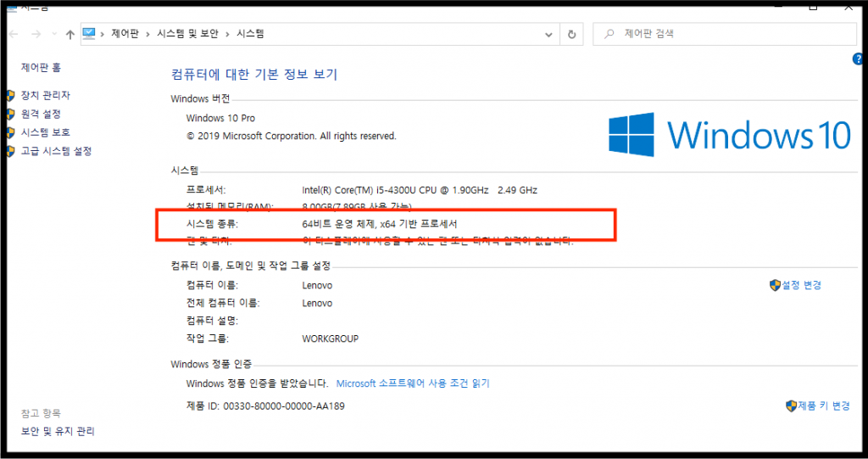Select 시스템 및 보안 breadcrumb

click(x=187, y=34)
